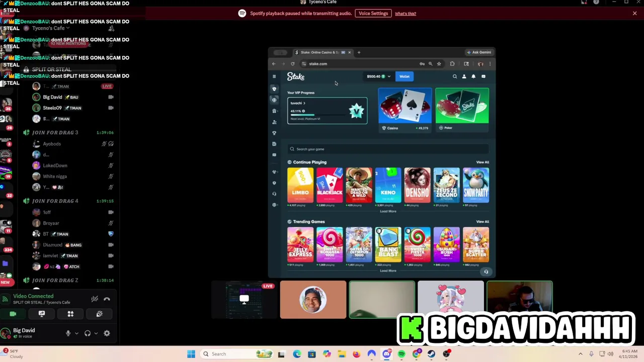Screen dimensions: 644x362
Task: Open the Stake hamburger menu
Action: 274,76
